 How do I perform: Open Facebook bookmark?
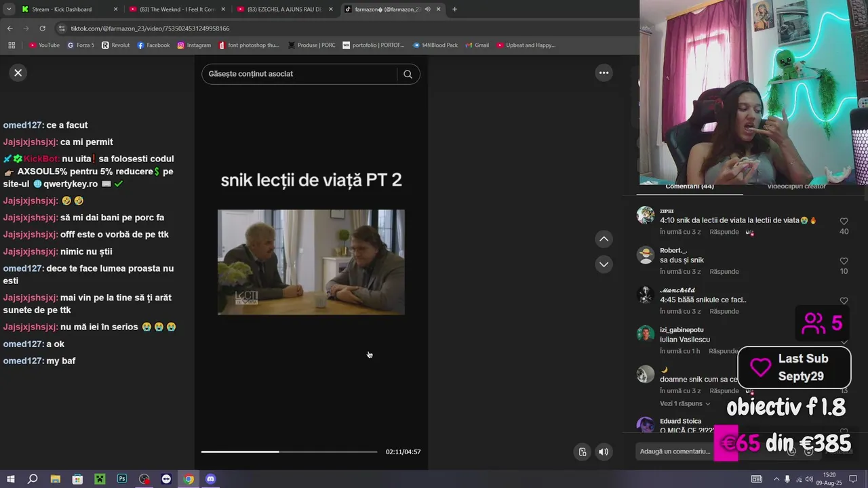153,45
